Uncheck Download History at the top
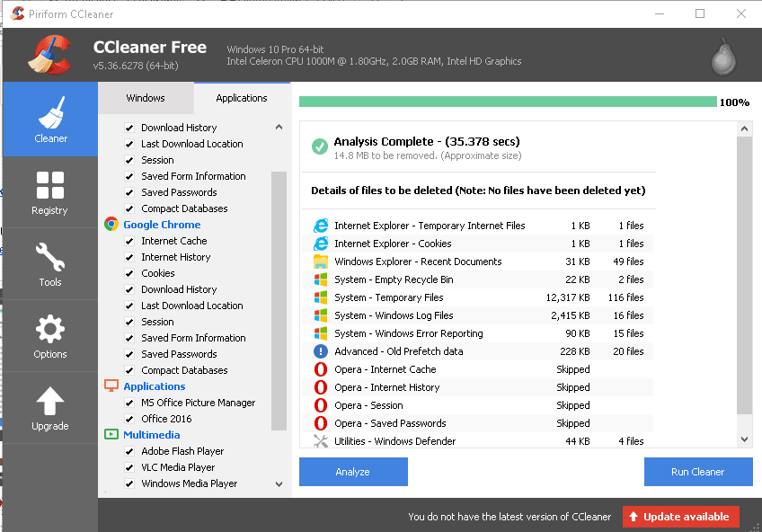The height and width of the screenshot is (532, 762). point(128,127)
